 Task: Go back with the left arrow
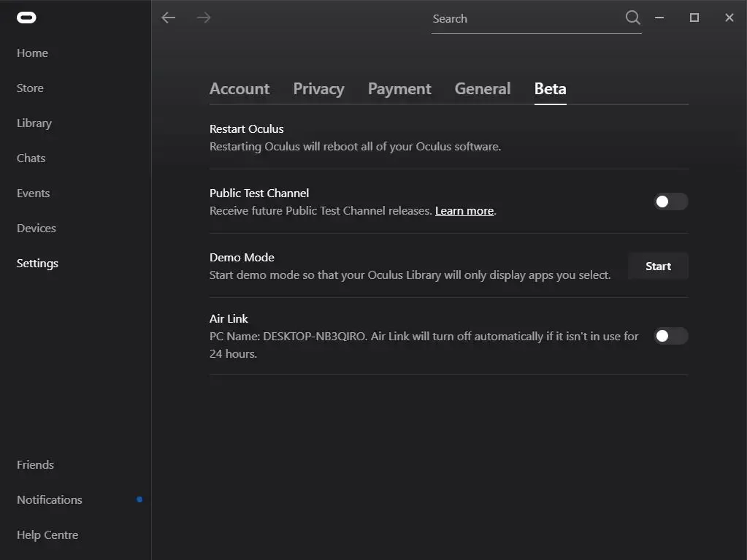[x=168, y=18]
